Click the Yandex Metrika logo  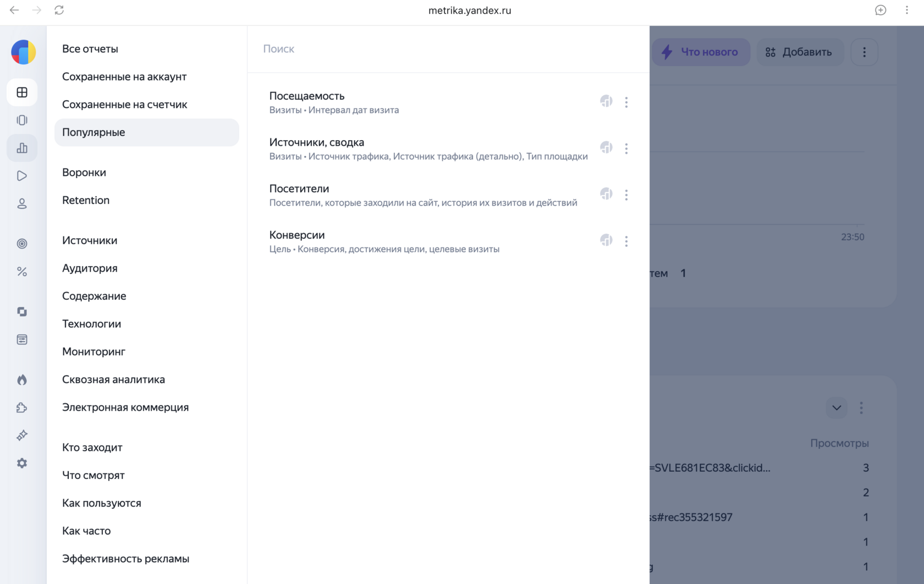23,52
